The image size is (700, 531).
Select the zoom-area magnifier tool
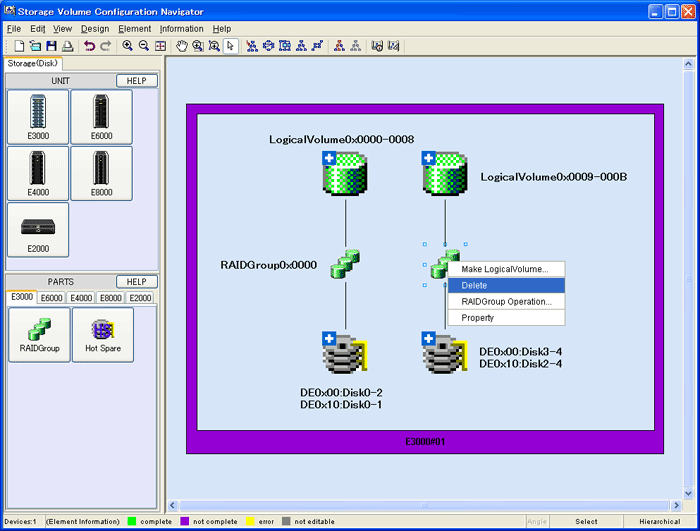pyautogui.click(x=198, y=46)
